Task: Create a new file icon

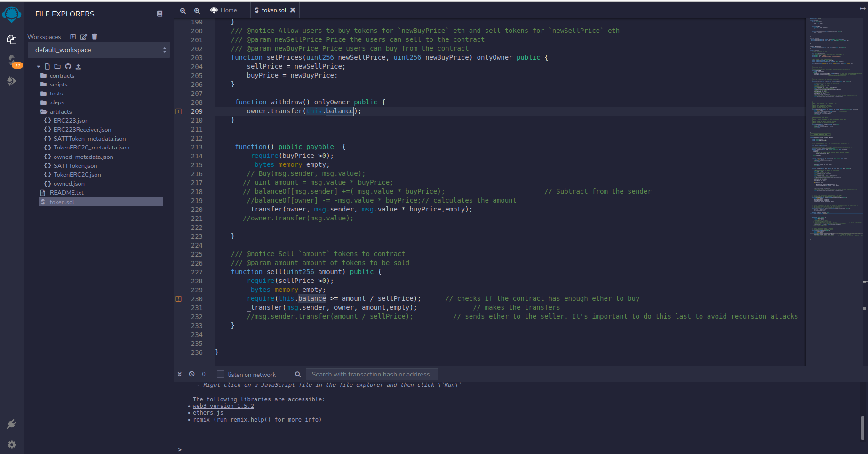Action: coord(47,67)
